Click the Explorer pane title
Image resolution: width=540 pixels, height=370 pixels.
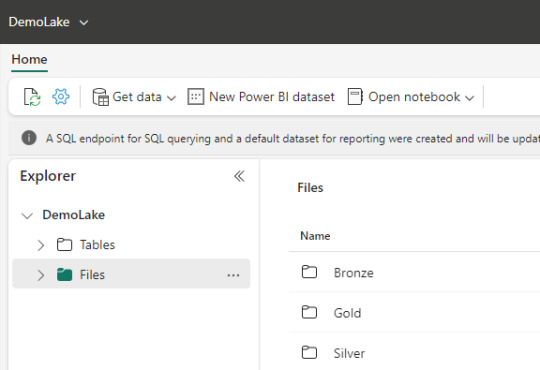[48, 176]
